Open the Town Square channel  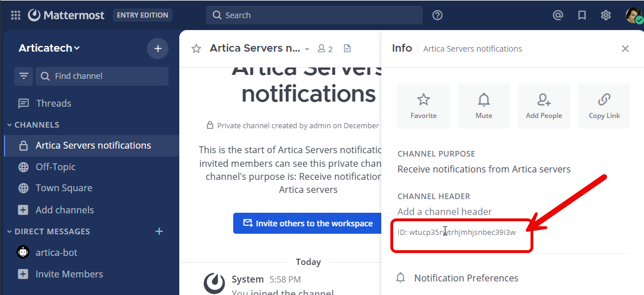coord(64,188)
